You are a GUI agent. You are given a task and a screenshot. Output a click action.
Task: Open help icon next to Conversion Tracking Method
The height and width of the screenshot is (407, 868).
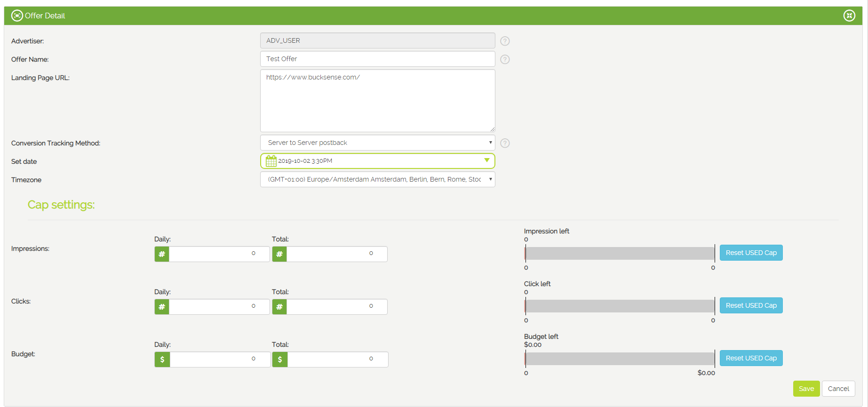pos(505,143)
